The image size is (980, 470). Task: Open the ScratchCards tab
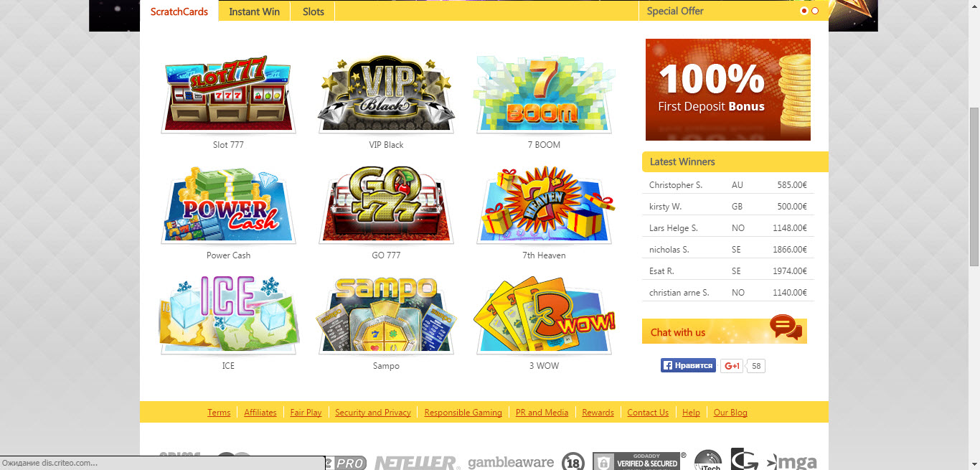pyautogui.click(x=179, y=11)
